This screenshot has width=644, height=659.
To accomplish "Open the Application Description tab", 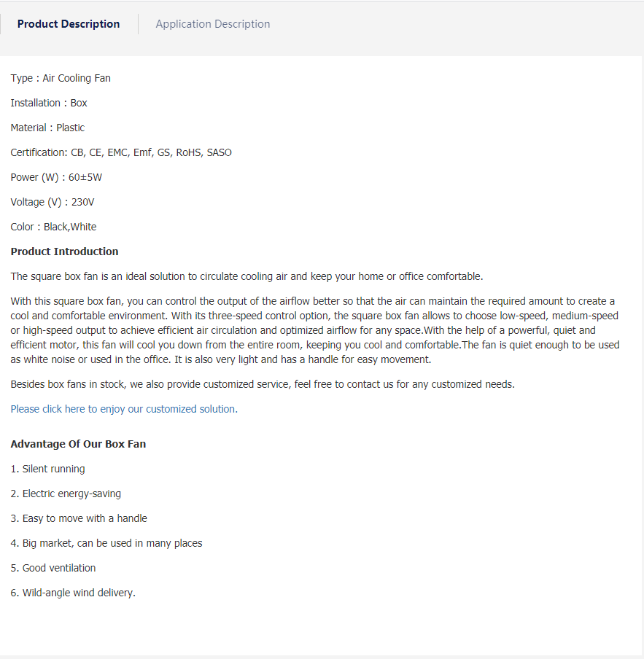I will click(x=212, y=24).
